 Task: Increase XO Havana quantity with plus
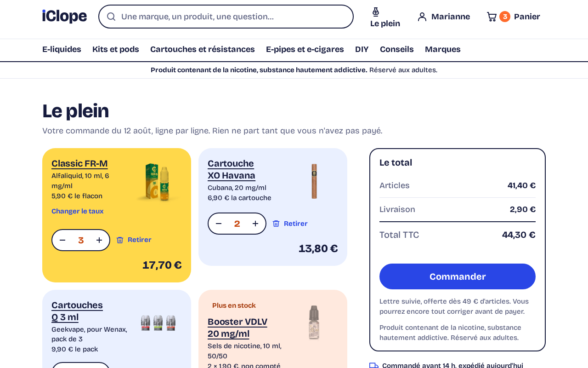coord(255,224)
